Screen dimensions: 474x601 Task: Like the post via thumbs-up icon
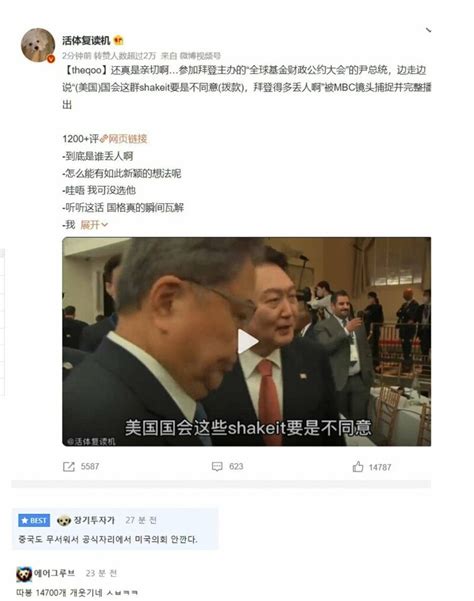click(x=358, y=466)
